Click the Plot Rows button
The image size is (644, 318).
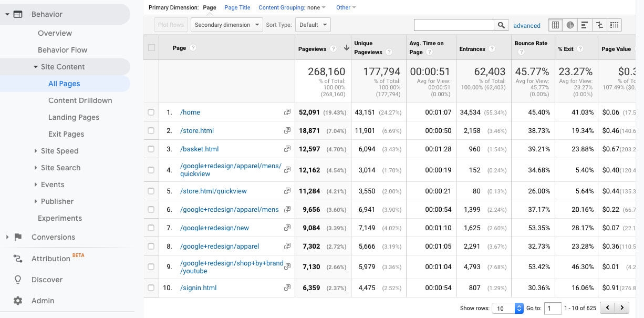pos(171,25)
